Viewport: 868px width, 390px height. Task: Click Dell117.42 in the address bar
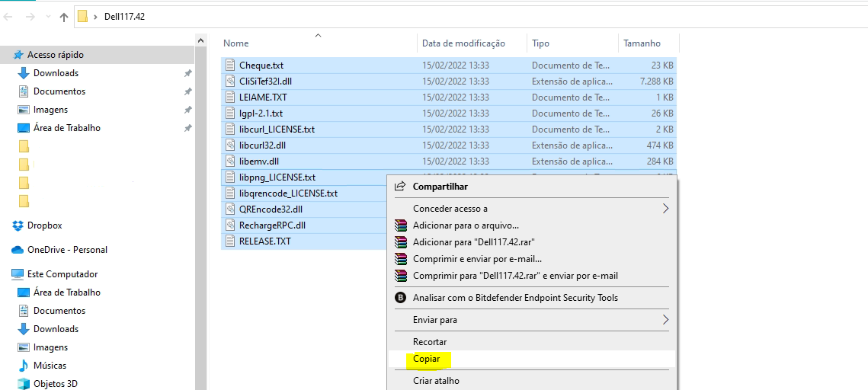[x=124, y=17]
